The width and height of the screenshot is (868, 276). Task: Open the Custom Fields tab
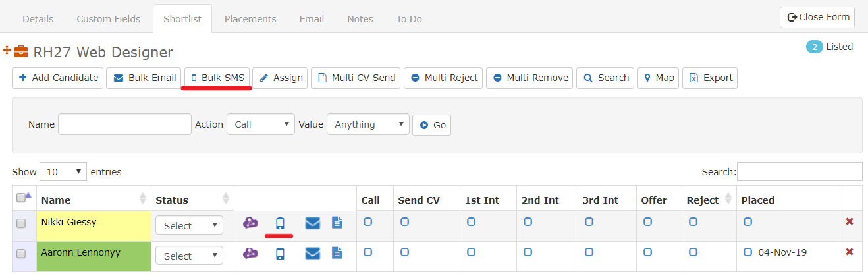(109, 19)
